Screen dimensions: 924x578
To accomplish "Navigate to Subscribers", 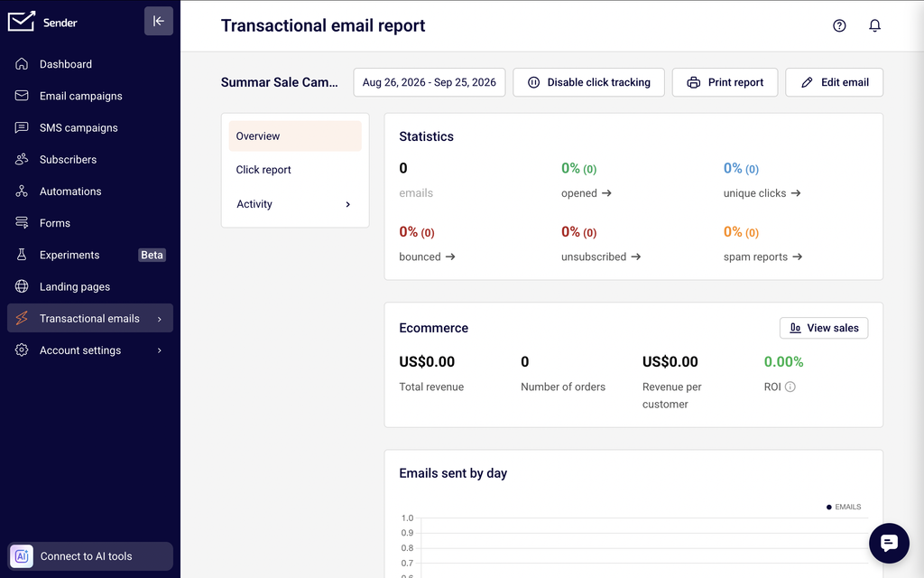I will (90, 159).
